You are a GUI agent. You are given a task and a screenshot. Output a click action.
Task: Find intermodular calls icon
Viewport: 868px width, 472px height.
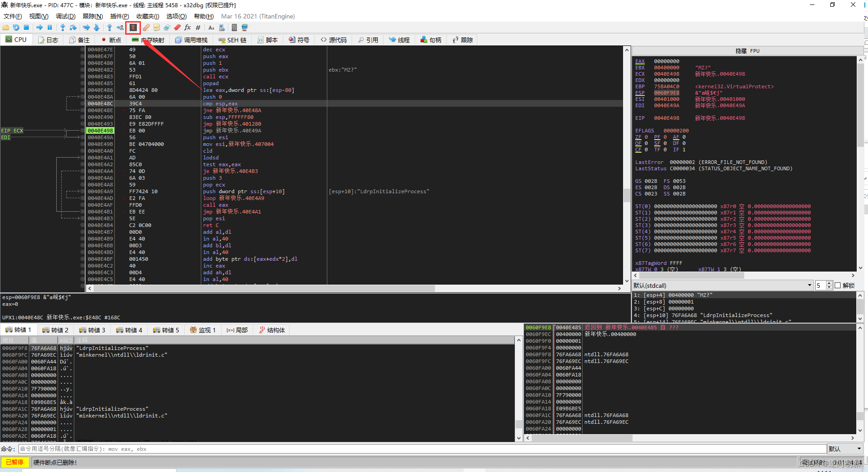click(222, 27)
